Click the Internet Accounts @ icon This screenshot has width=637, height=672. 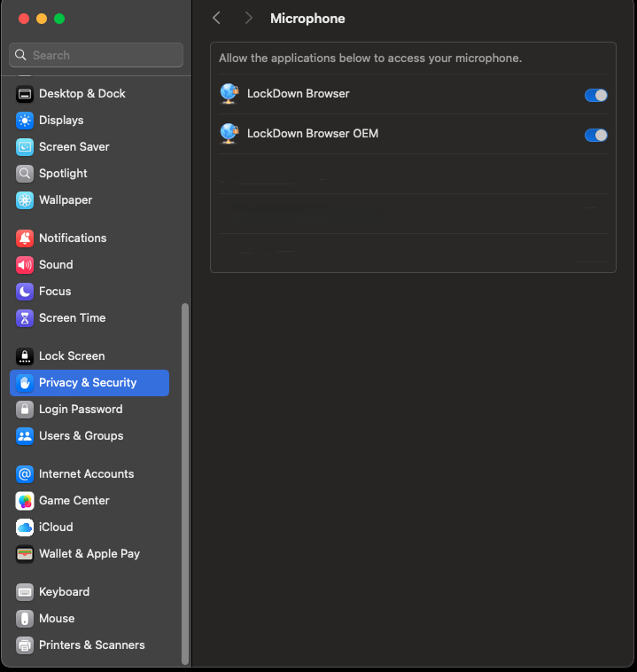tap(25, 474)
